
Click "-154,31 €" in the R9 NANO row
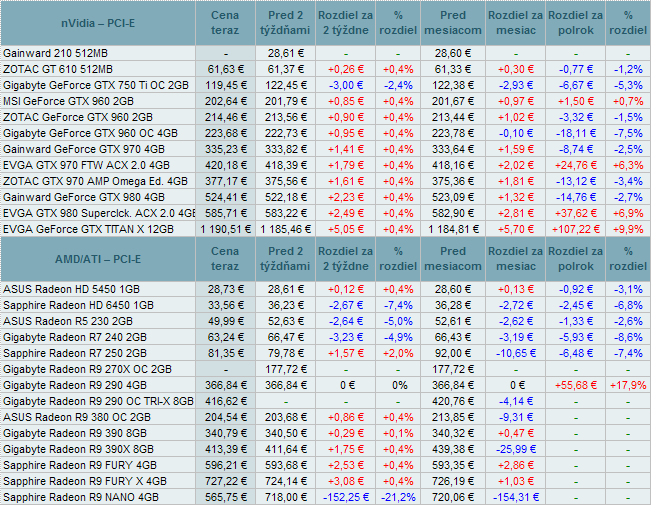coord(515,497)
